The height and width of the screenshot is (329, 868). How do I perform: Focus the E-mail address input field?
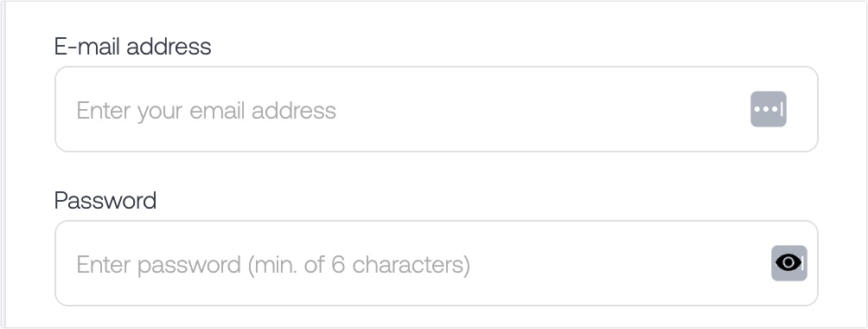tap(437, 109)
